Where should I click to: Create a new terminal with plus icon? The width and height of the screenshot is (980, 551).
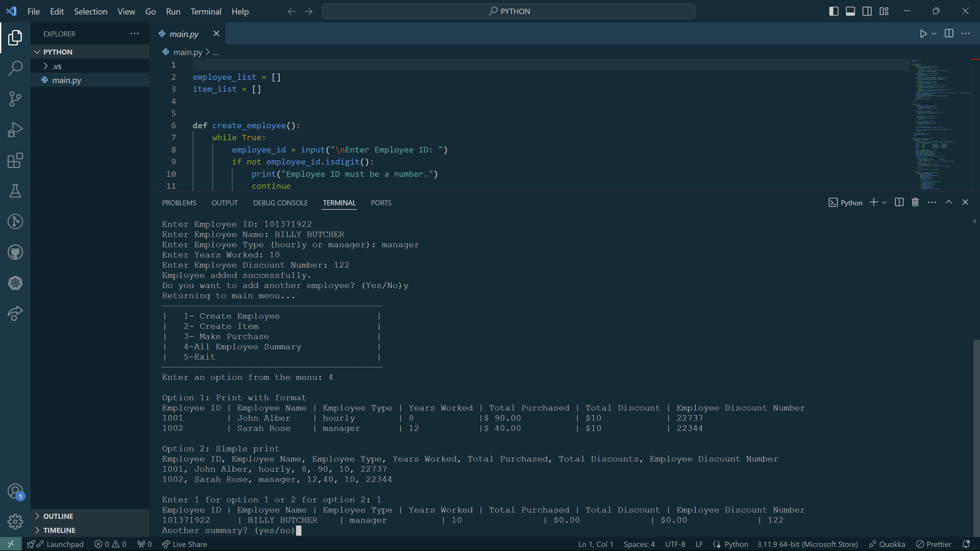pos(874,202)
